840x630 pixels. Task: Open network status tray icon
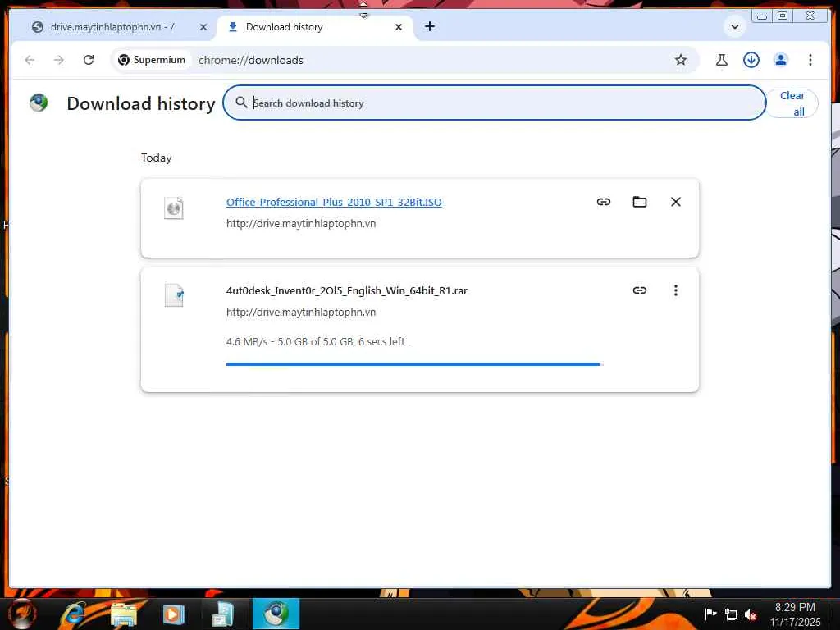tap(731, 614)
